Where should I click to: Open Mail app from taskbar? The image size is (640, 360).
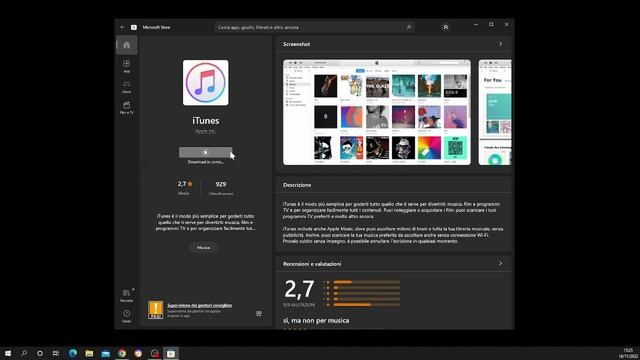[106, 353]
